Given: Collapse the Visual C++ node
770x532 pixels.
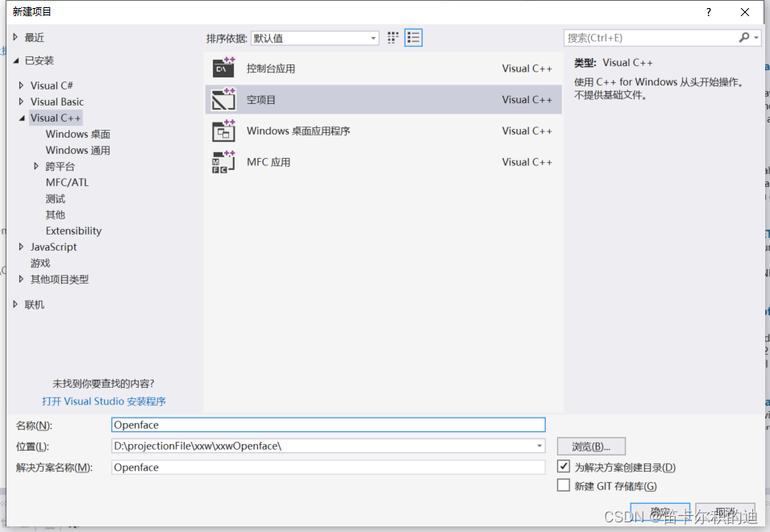Looking at the screenshot, I should tap(22, 118).
